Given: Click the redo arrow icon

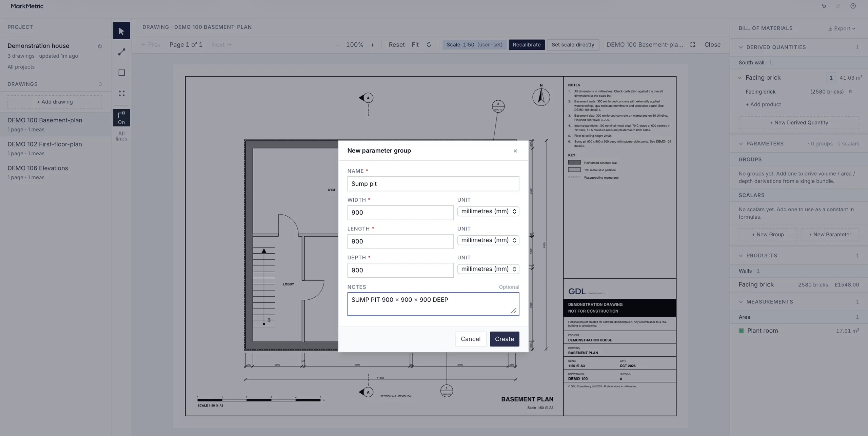Looking at the screenshot, I should click(x=838, y=6).
